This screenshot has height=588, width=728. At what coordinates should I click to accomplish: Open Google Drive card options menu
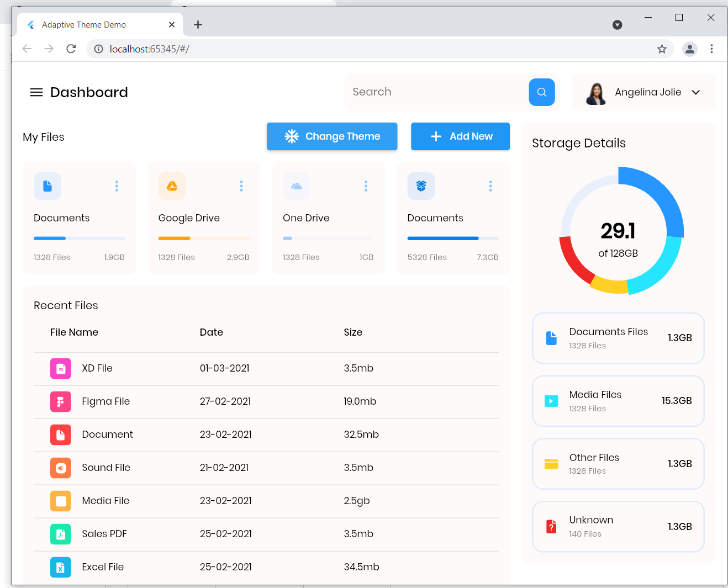241,186
